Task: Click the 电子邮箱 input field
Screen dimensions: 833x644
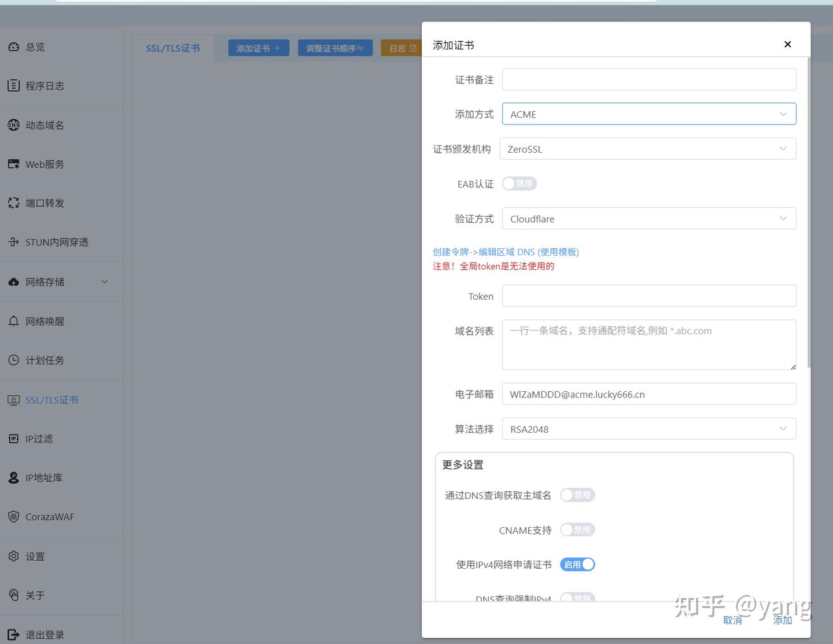Action: 649,394
